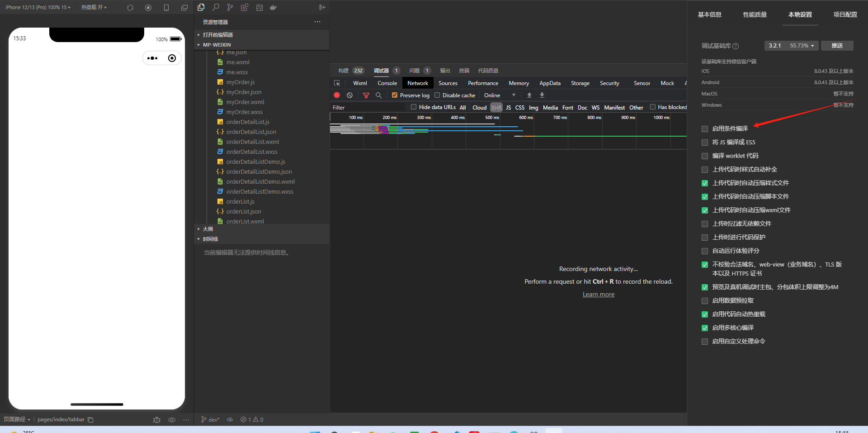Switch to the 项目配置 tab

[845, 14]
